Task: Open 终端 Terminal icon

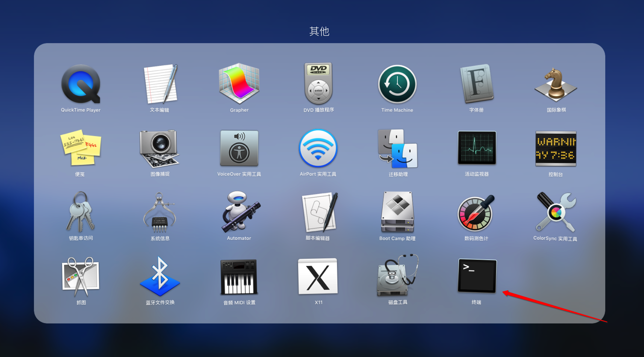Action: click(477, 276)
